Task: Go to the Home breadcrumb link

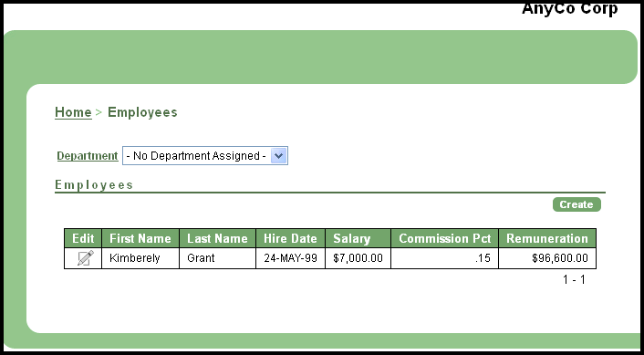Action: 73,112
